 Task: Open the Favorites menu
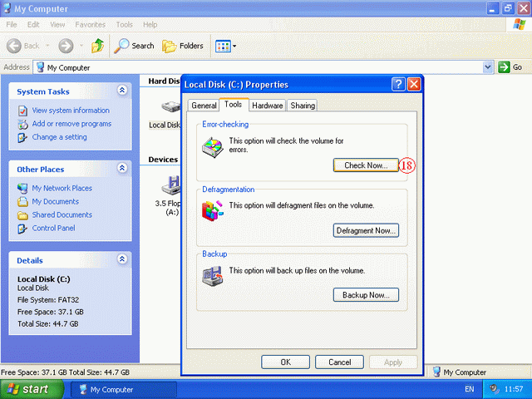coord(91,25)
